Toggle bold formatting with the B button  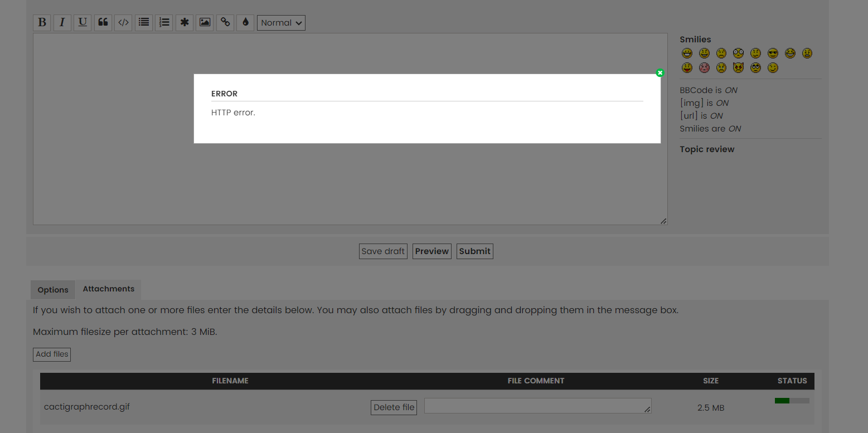coord(42,23)
